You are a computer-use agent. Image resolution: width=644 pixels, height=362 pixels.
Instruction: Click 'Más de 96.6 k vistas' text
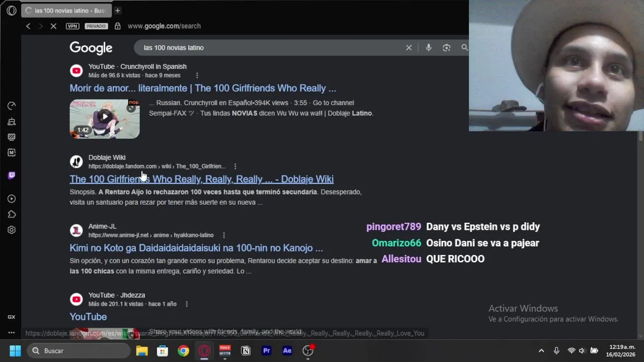point(114,75)
